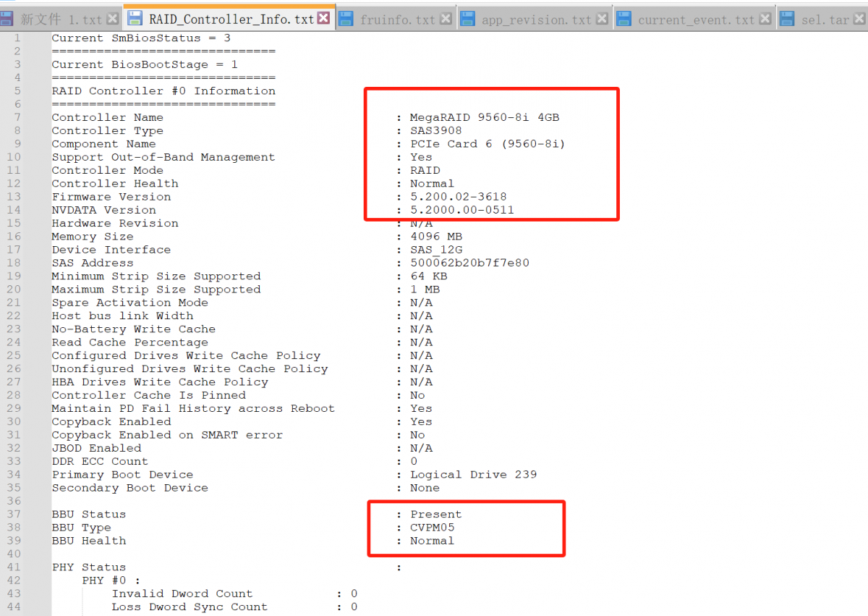Image resolution: width=868 pixels, height=616 pixels.
Task: Click line number 37 in the margin
Action: point(16,514)
